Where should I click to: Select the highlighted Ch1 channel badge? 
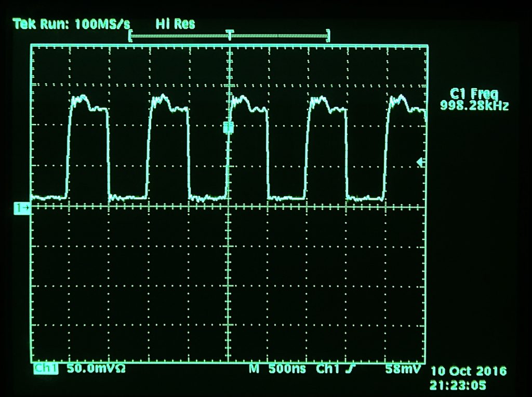click(46, 369)
